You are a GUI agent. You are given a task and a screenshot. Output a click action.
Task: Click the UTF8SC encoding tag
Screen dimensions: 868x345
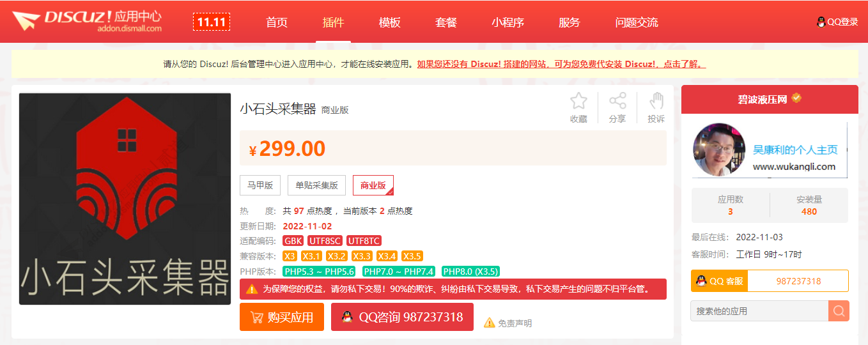[x=325, y=241]
